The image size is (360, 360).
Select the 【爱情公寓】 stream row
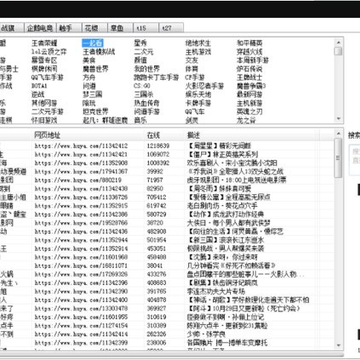tap(167, 197)
